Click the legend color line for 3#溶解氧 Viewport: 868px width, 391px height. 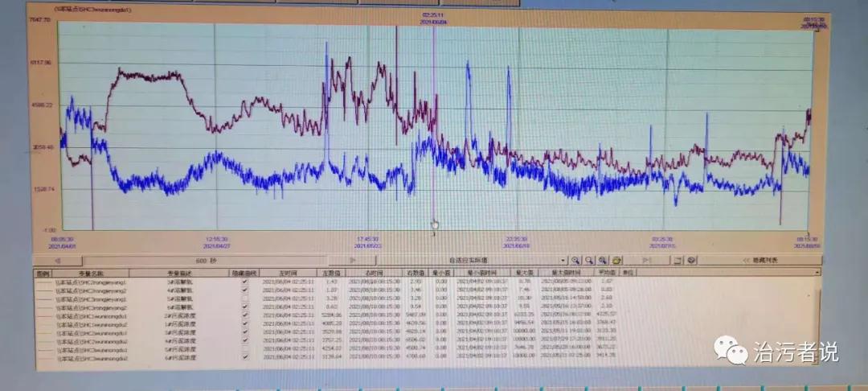[x=43, y=282]
